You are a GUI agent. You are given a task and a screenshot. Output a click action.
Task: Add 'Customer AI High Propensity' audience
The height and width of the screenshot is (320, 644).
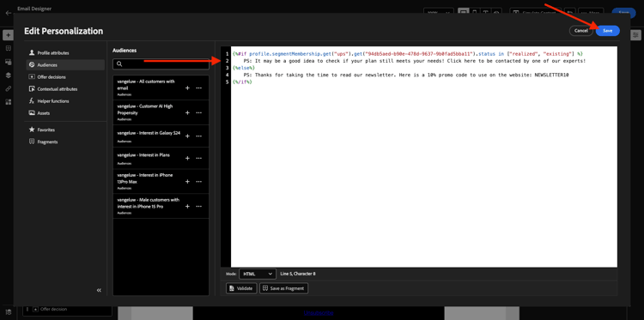click(x=187, y=112)
